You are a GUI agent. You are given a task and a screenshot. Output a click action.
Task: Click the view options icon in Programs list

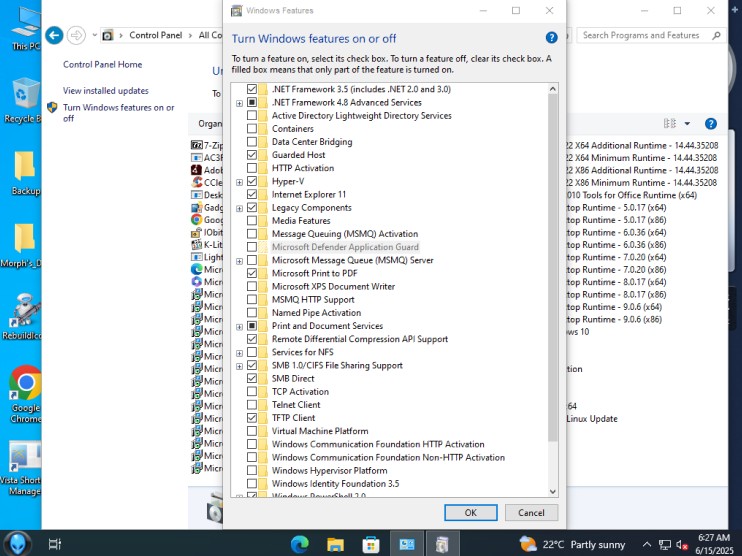pyautogui.click(x=670, y=124)
